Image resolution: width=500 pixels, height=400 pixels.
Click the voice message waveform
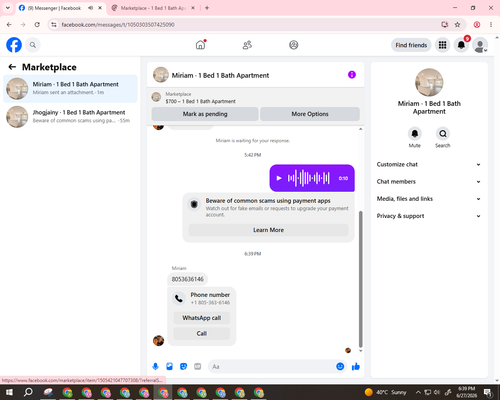pos(309,178)
